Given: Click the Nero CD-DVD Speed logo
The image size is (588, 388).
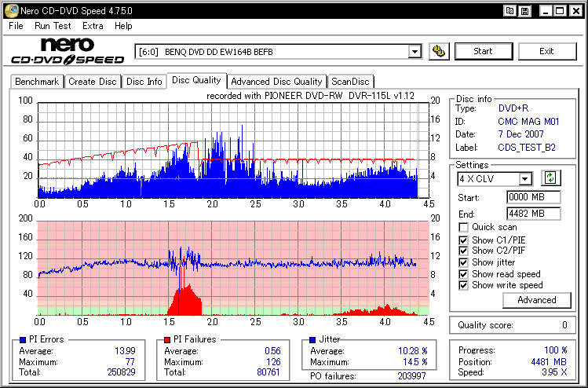Looking at the screenshot, I should click(68, 51).
